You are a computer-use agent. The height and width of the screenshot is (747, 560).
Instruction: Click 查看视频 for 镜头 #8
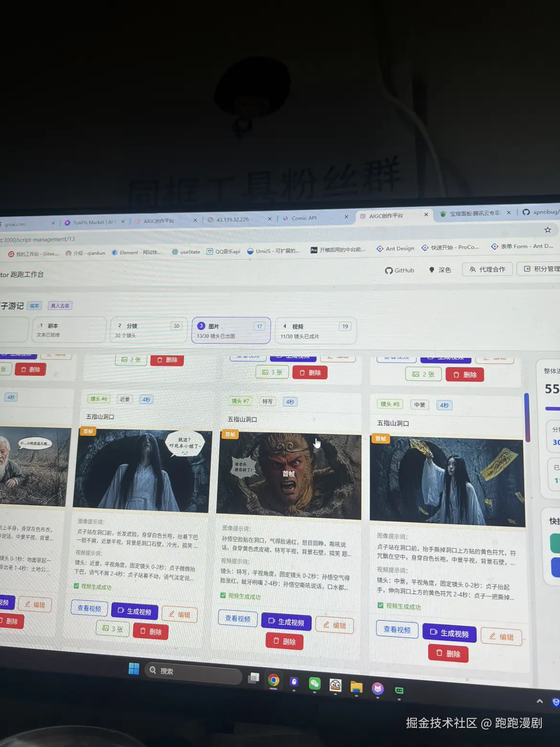397,629
